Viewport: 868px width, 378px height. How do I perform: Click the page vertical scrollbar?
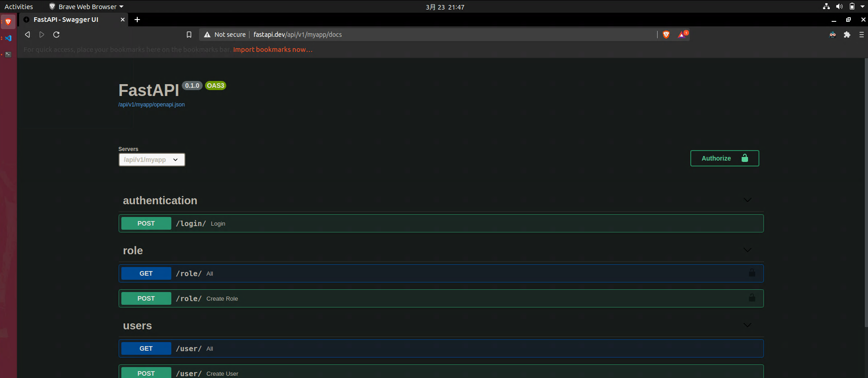tap(866, 192)
